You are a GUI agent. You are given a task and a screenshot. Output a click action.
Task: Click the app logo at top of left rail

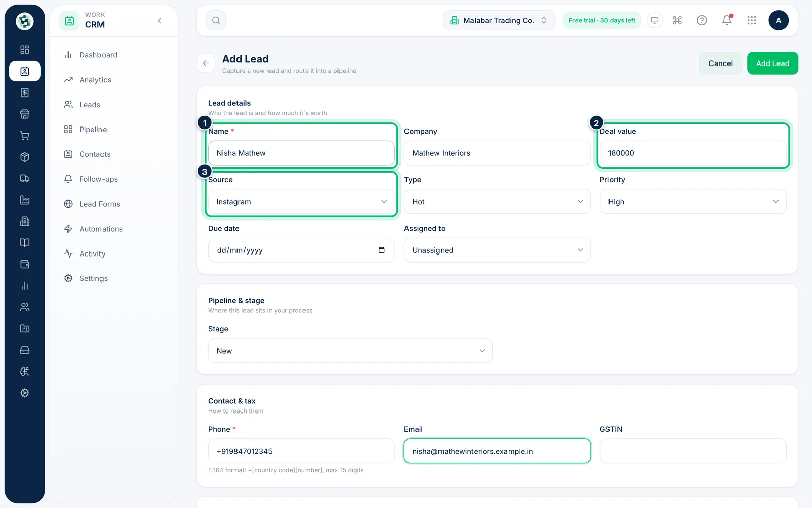coord(25,21)
